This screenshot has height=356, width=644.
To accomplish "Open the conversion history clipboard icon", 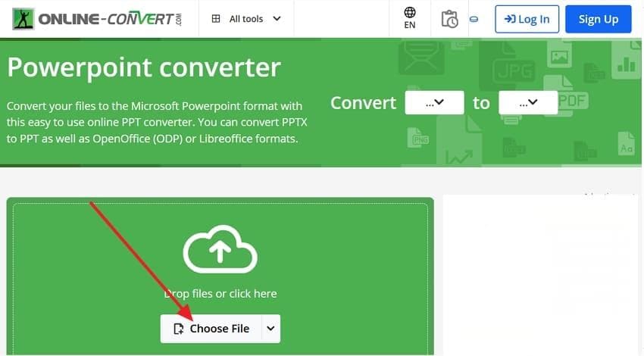I will 449,19.
